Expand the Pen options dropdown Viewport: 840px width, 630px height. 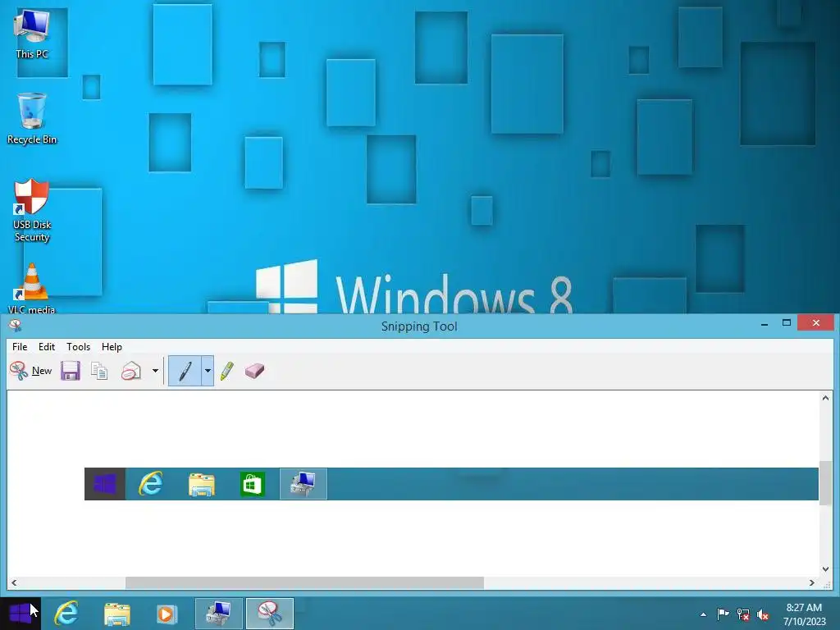[208, 371]
